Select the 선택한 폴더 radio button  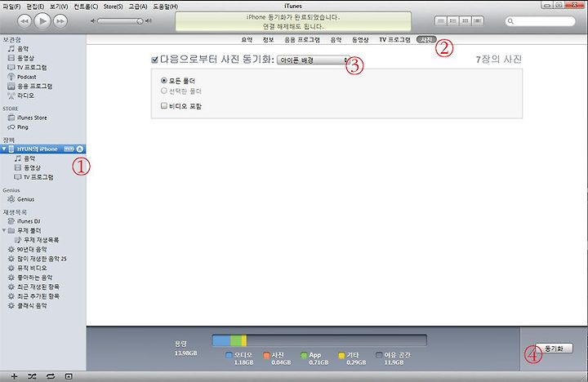[164, 91]
